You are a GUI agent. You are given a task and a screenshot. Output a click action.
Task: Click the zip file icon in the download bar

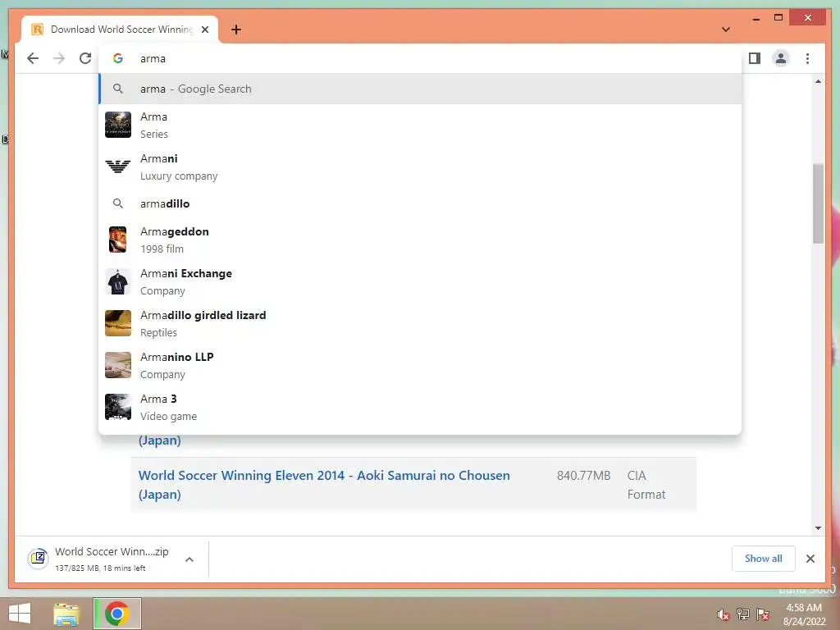click(38, 559)
